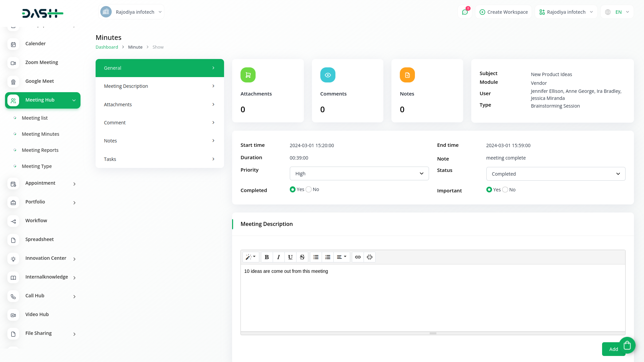The image size is (644, 362).
Task: Open the Status dropdown showing Completed
Action: coord(555,174)
